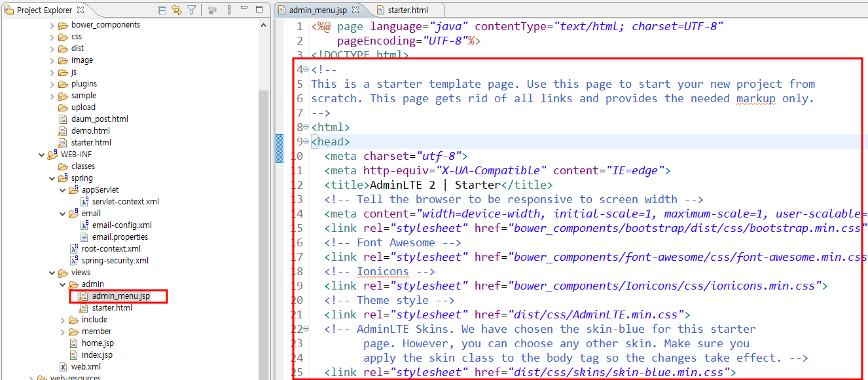
Task: Click line number 15 in the editor gutter
Action: coord(296,228)
